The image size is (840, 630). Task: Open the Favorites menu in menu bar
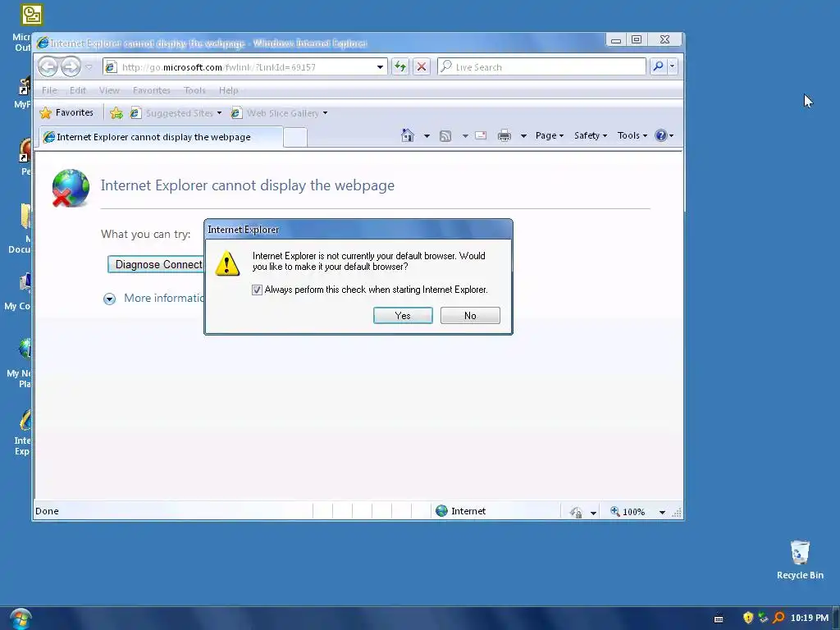point(152,90)
